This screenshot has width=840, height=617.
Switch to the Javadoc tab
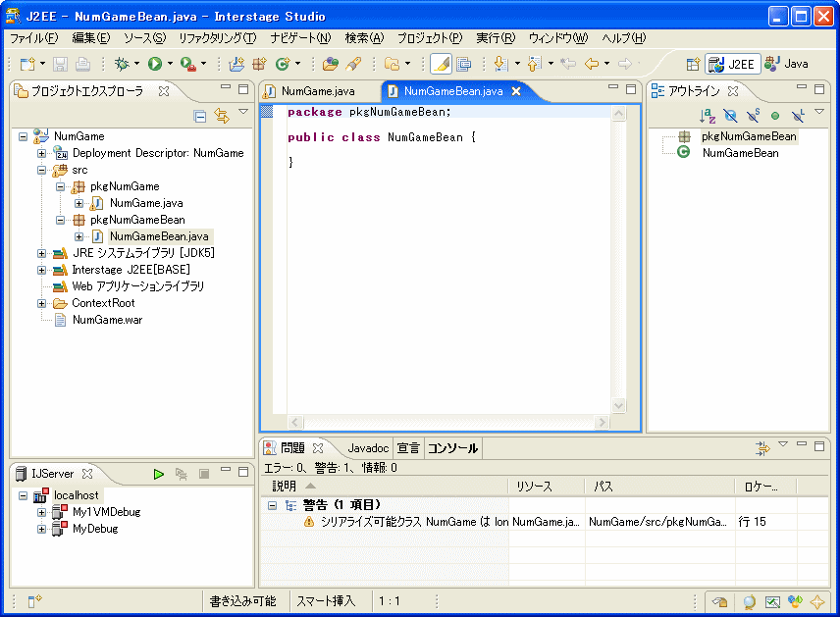pyautogui.click(x=368, y=448)
